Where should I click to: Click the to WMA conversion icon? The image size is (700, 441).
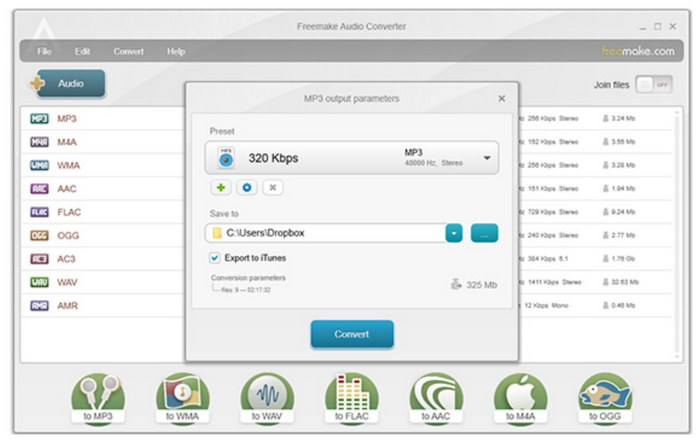(x=182, y=398)
